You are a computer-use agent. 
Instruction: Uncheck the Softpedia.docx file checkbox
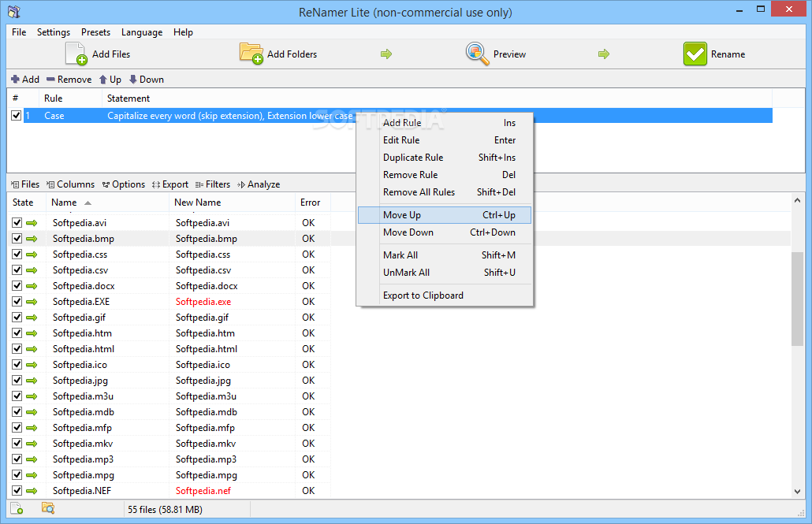[17, 286]
